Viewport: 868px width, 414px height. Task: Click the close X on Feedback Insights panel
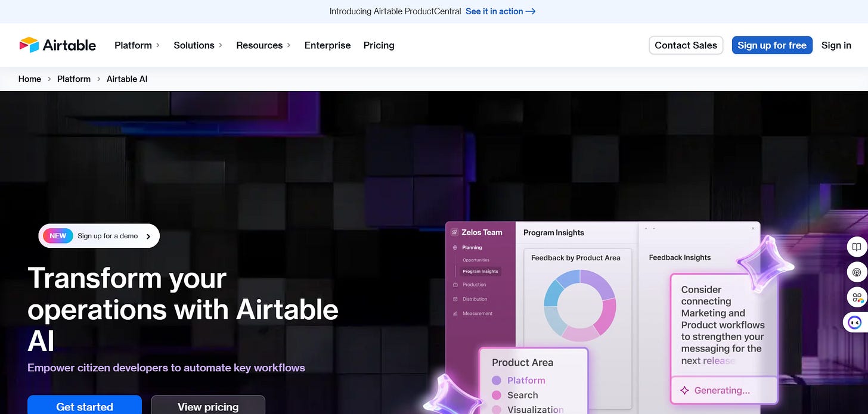(x=753, y=228)
